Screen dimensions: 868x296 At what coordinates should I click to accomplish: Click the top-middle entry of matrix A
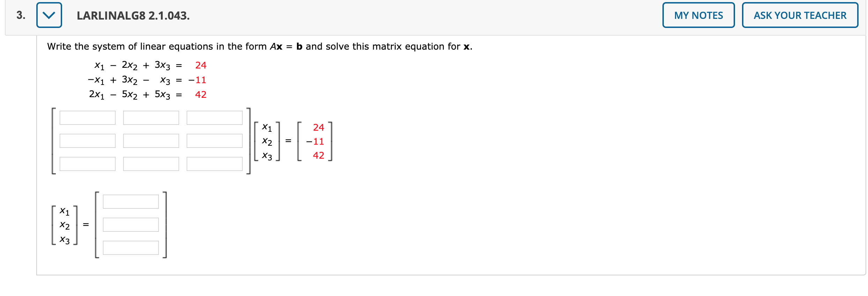(x=151, y=118)
